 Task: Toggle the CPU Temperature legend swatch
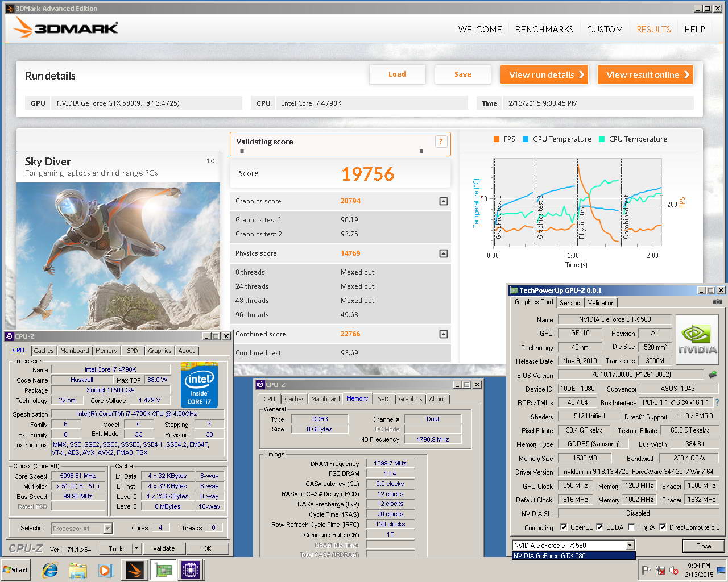point(602,139)
